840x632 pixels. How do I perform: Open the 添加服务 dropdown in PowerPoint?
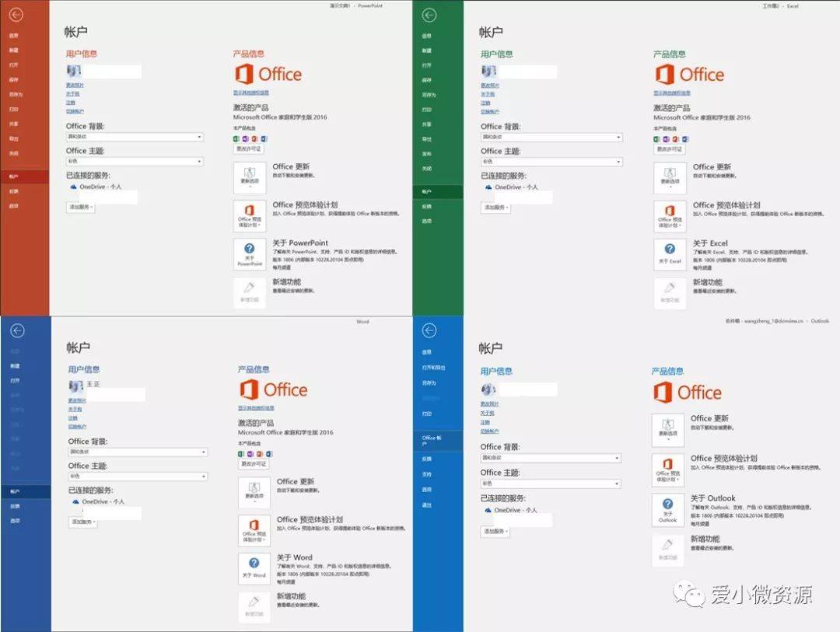point(81,207)
